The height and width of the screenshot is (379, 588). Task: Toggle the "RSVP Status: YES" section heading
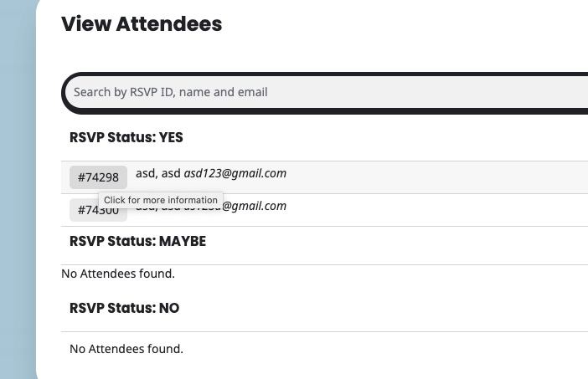point(126,137)
